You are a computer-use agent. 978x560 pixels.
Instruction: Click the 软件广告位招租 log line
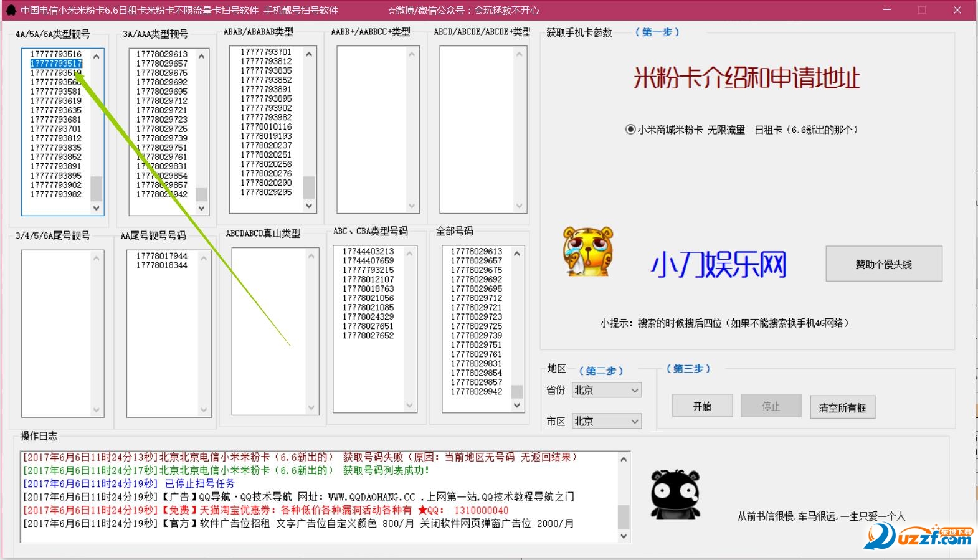pyautogui.click(x=298, y=523)
